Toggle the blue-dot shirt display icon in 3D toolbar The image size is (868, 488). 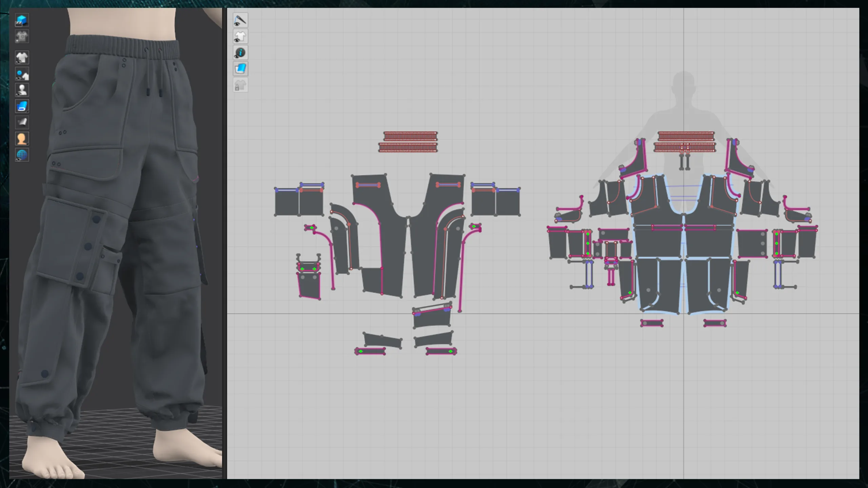(22, 74)
